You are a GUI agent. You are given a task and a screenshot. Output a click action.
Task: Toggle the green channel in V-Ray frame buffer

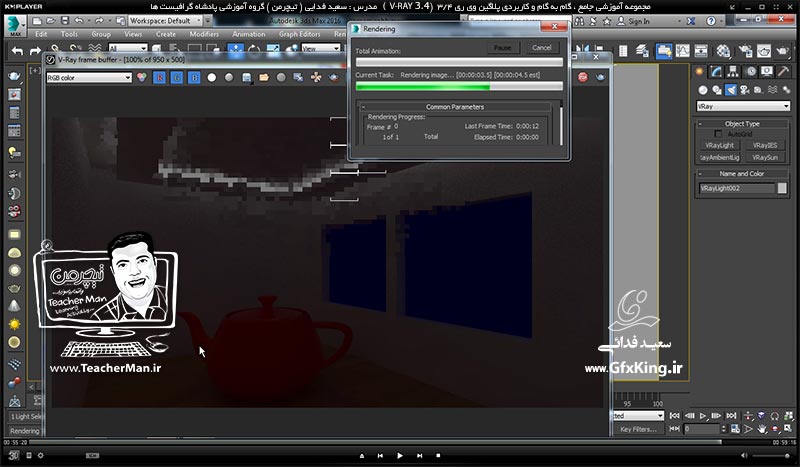tap(177, 78)
